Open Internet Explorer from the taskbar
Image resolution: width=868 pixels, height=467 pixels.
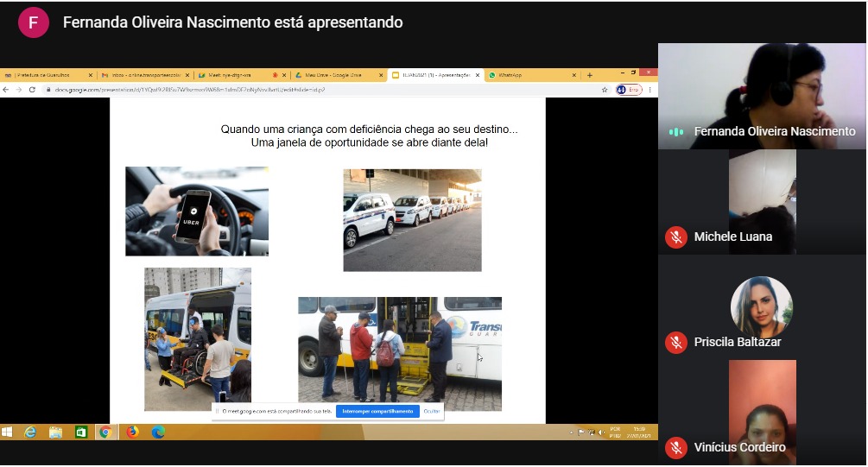31,432
